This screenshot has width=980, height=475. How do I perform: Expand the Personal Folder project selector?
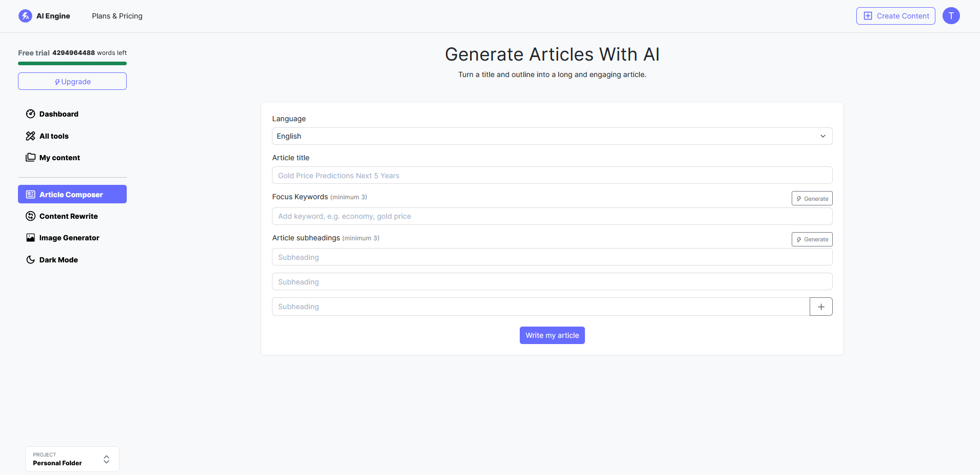[x=72, y=459]
